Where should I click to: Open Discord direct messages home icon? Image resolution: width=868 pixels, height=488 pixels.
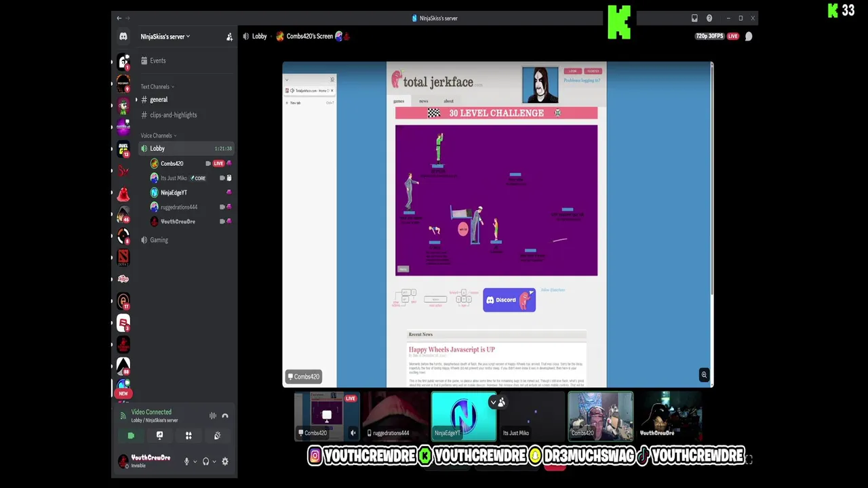[123, 37]
